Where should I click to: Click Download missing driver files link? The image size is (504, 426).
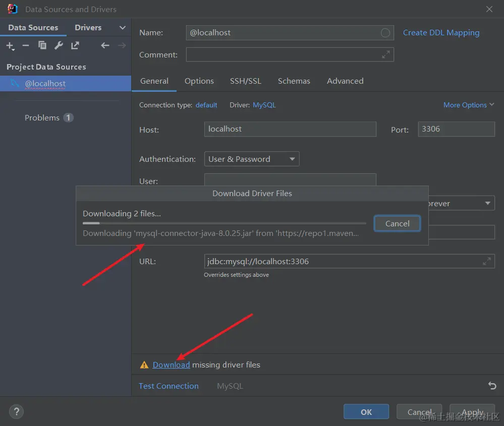pyautogui.click(x=172, y=364)
